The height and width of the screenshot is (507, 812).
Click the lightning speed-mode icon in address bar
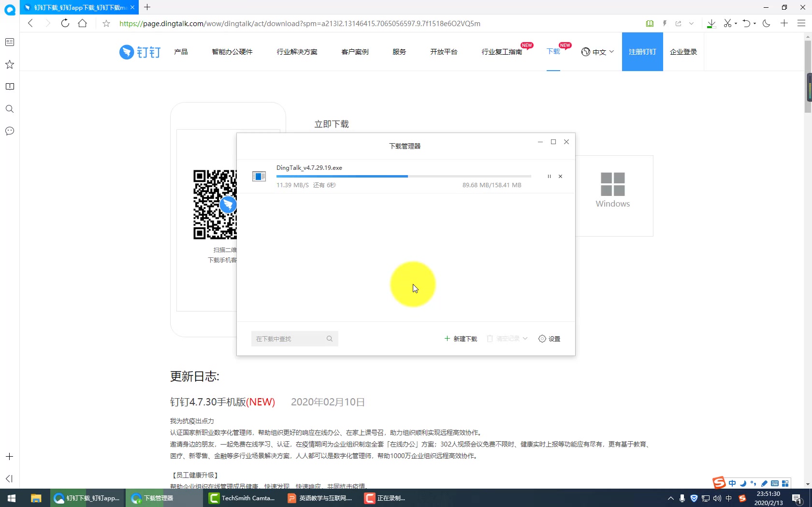tap(665, 23)
